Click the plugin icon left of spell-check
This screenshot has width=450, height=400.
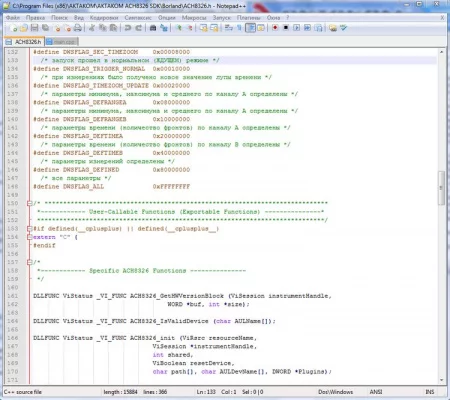pyautogui.click(x=333, y=28)
